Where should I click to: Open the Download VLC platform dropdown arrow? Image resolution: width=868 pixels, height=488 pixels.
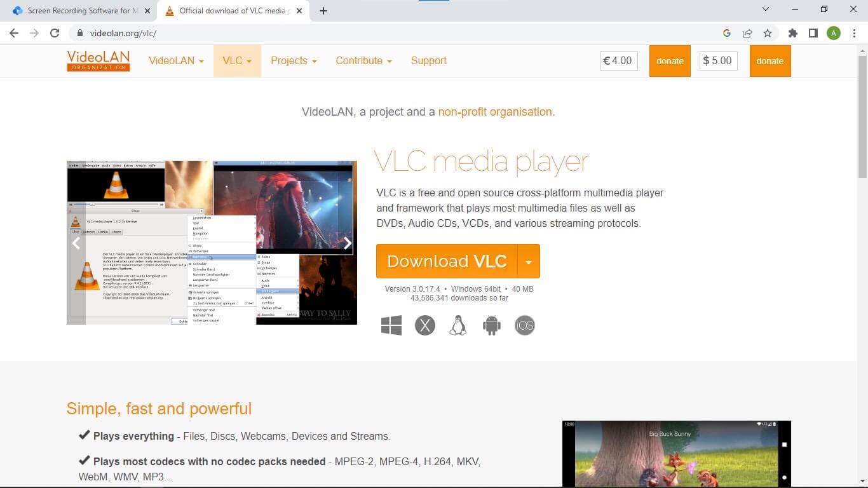click(x=529, y=261)
